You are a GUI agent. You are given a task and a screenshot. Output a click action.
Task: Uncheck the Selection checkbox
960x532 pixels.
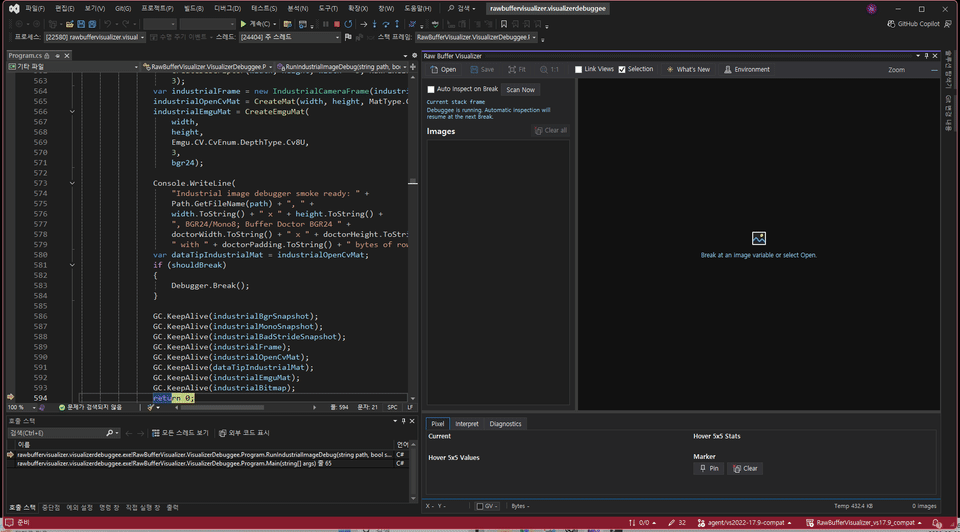pyautogui.click(x=622, y=69)
